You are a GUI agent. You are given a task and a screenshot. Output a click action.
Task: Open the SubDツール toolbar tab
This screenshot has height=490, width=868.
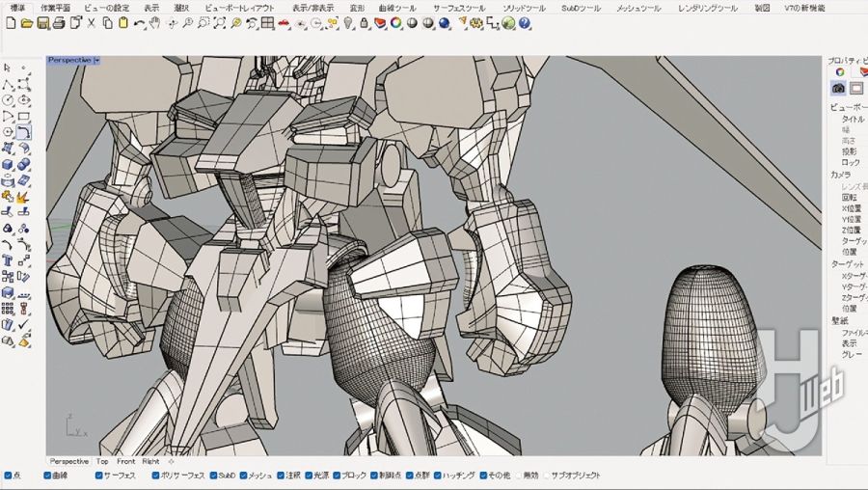pos(581,8)
